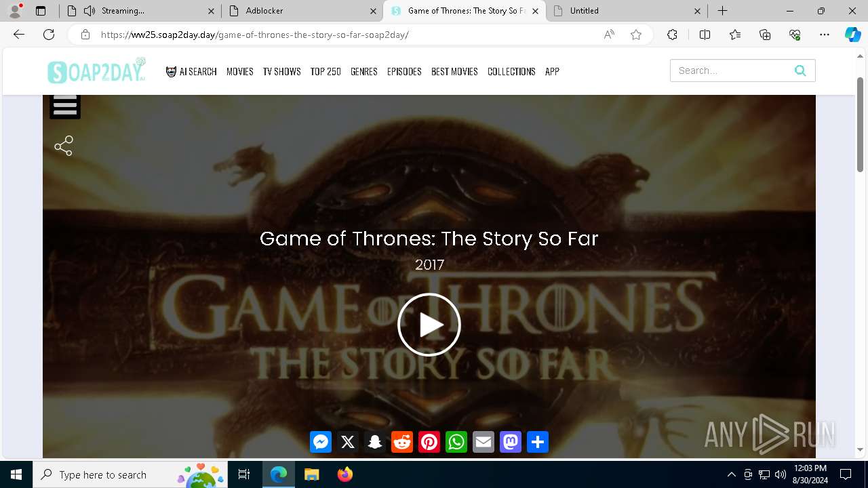This screenshot has height=488, width=868.
Task: Switch to the Adblocker tab
Action: (302, 11)
